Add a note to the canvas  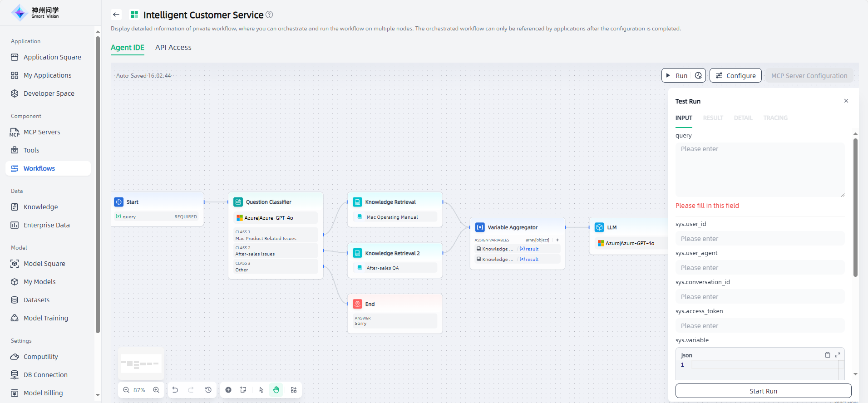[243, 390]
